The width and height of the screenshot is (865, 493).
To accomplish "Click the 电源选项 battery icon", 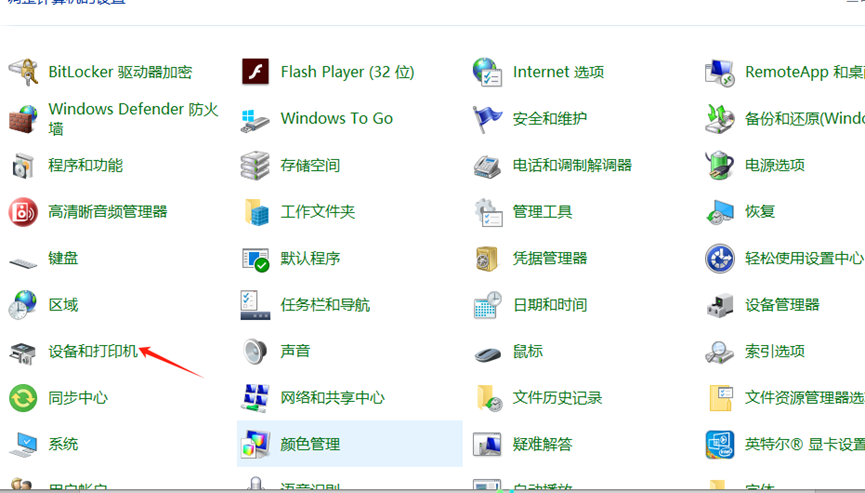I will pyautogui.click(x=719, y=165).
